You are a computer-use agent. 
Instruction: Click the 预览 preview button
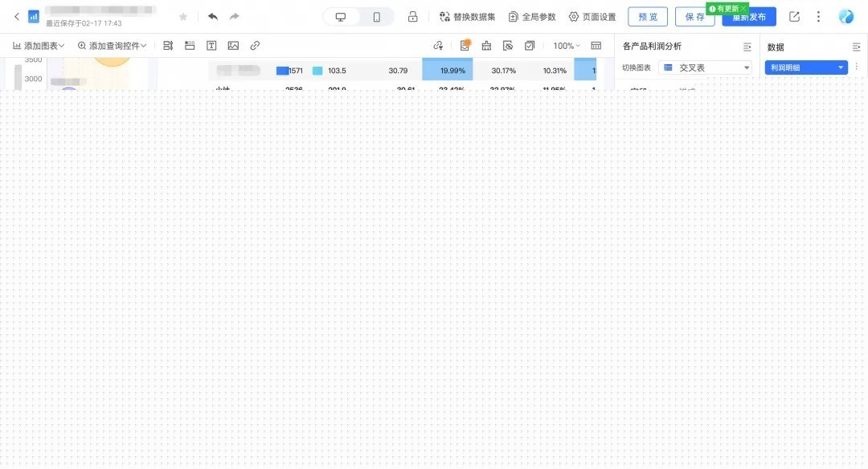pyautogui.click(x=648, y=17)
